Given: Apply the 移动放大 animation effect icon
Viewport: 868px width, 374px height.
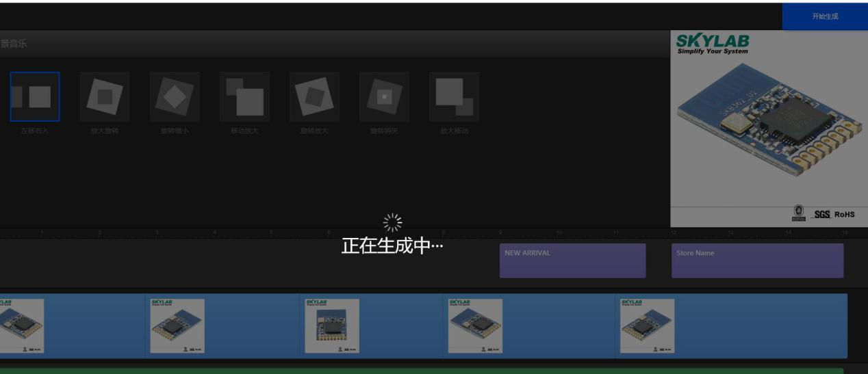Looking at the screenshot, I should [244, 97].
